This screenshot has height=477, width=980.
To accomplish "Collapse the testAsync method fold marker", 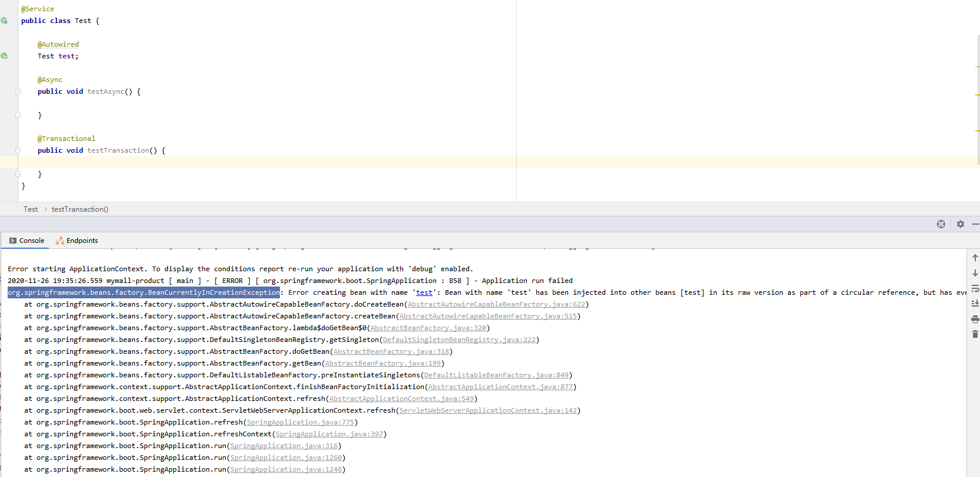I will (18, 91).
